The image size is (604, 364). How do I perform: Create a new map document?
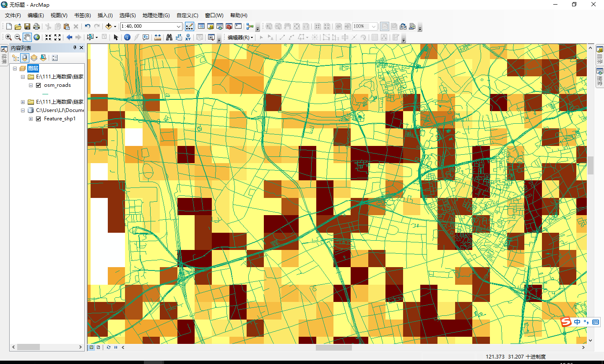9,26
